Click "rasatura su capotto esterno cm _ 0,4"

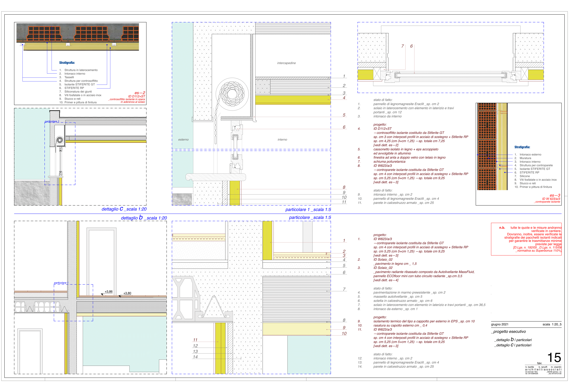[x=400, y=325]
